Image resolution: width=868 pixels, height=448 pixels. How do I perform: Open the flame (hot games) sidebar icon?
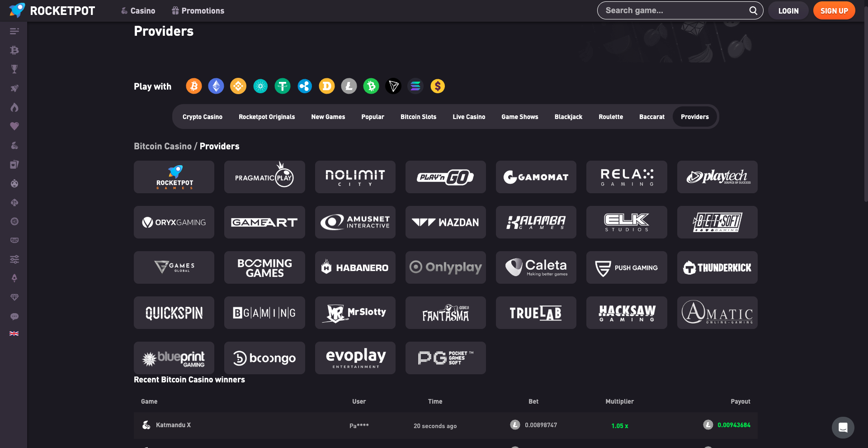[x=14, y=107]
